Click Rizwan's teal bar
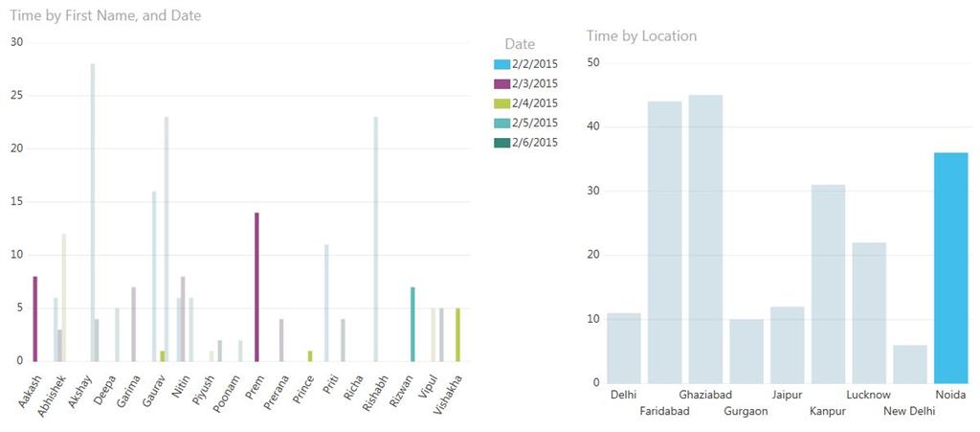 [412, 324]
